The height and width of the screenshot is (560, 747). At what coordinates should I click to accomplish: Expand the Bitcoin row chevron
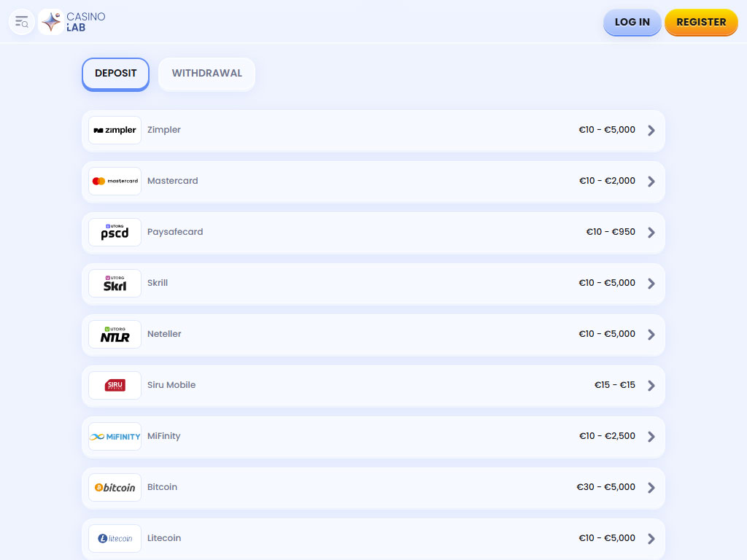click(651, 488)
